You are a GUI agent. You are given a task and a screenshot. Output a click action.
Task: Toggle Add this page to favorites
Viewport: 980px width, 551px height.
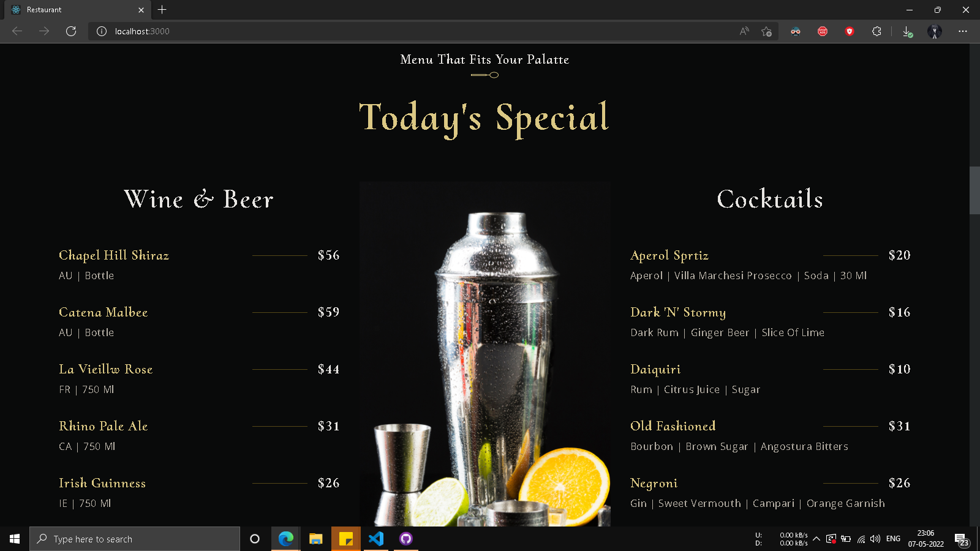pyautogui.click(x=766, y=31)
